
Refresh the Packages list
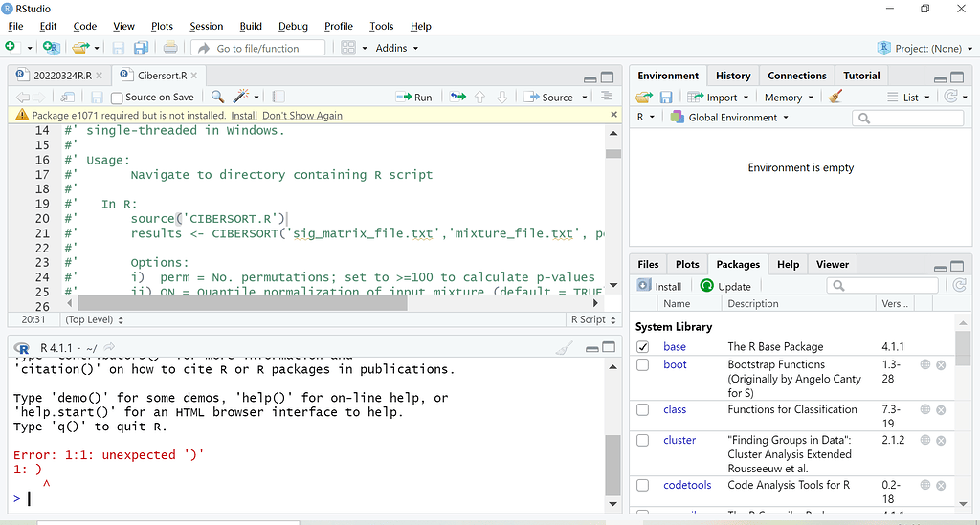pyautogui.click(x=960, y=285)
